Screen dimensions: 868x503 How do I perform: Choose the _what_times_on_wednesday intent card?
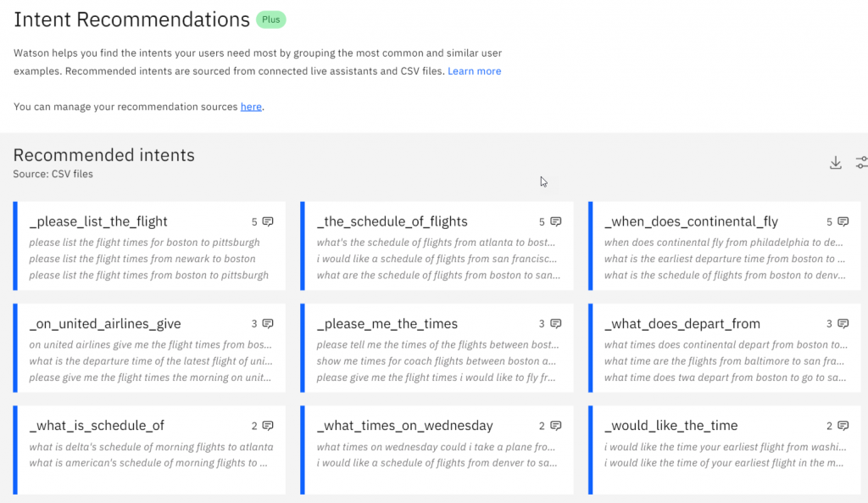click(x=437, y=450)
